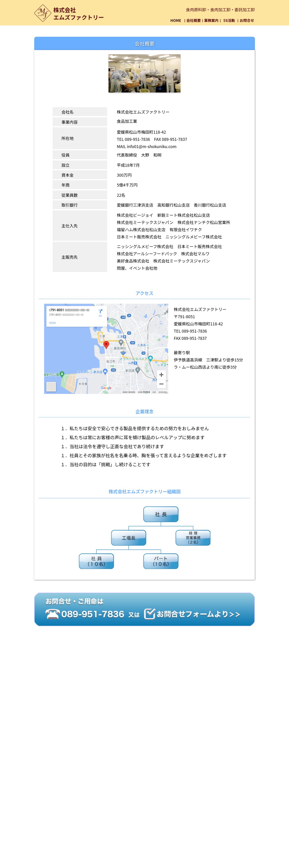Click the 社長 org chart box

tap(161, 514)
